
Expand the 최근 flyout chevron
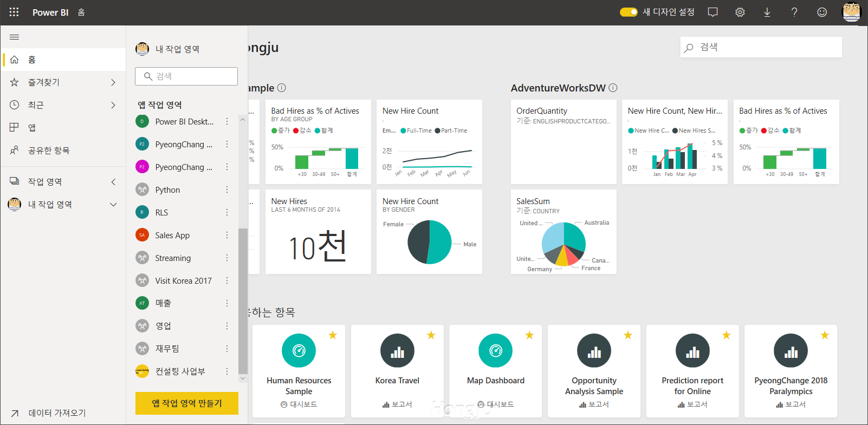[x=113, y=105]
